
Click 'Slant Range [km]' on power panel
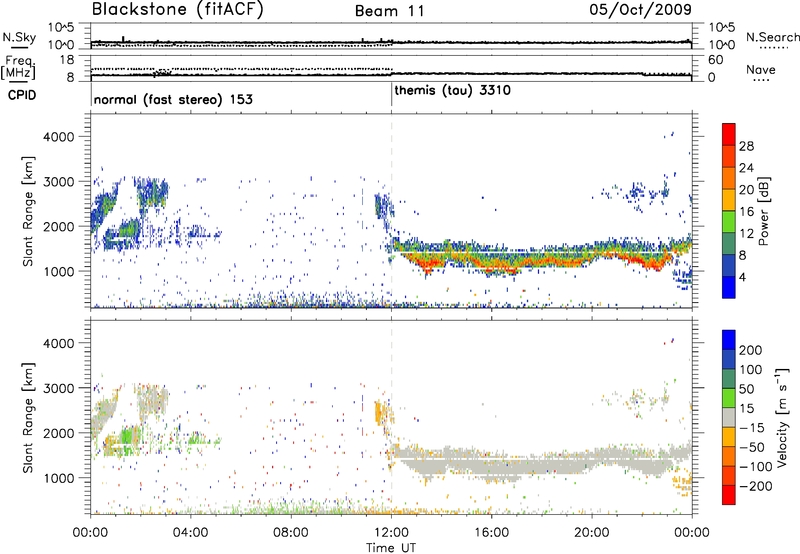tap(28, 211)
